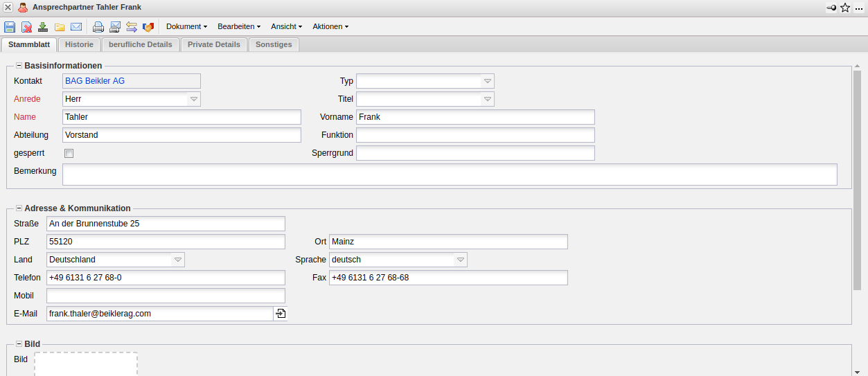Expand the Land dropdown showing Deutschland
The width and height of the screenshot is (868, 376).
pos(178,260)
